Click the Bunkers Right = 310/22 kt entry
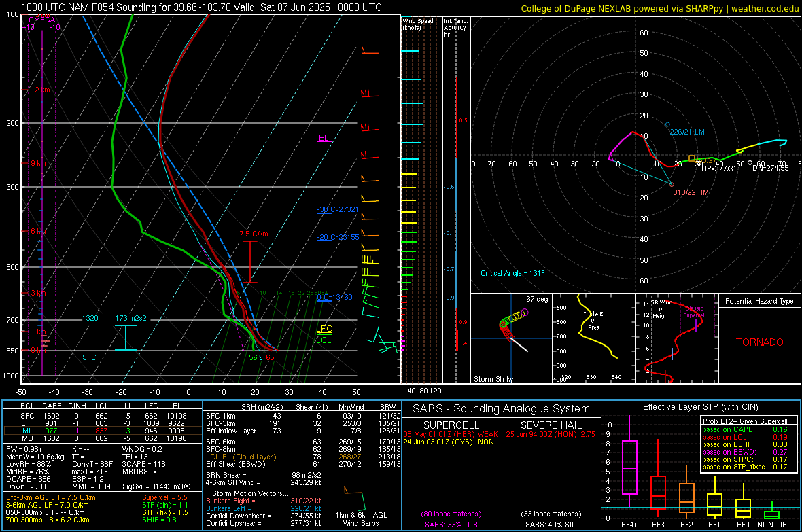 point(264,501)
